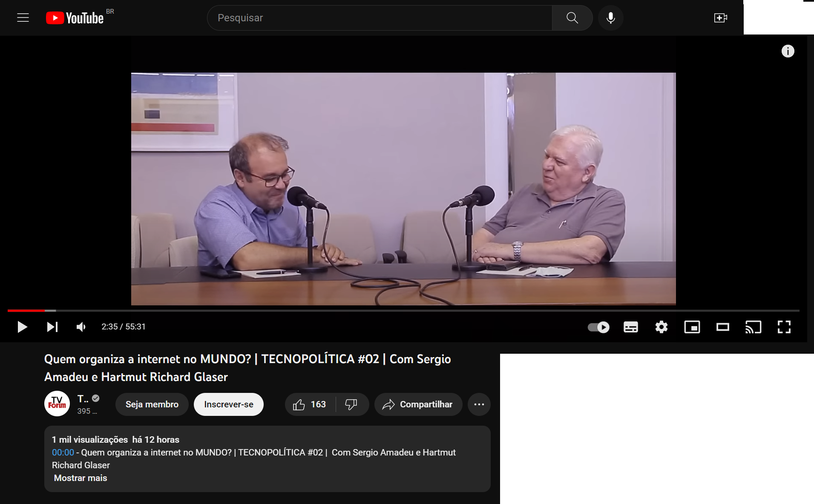Toggle subtitles closed captions
Image resolution: width=814 pixels, height=504 pixels.
[630, 327]
